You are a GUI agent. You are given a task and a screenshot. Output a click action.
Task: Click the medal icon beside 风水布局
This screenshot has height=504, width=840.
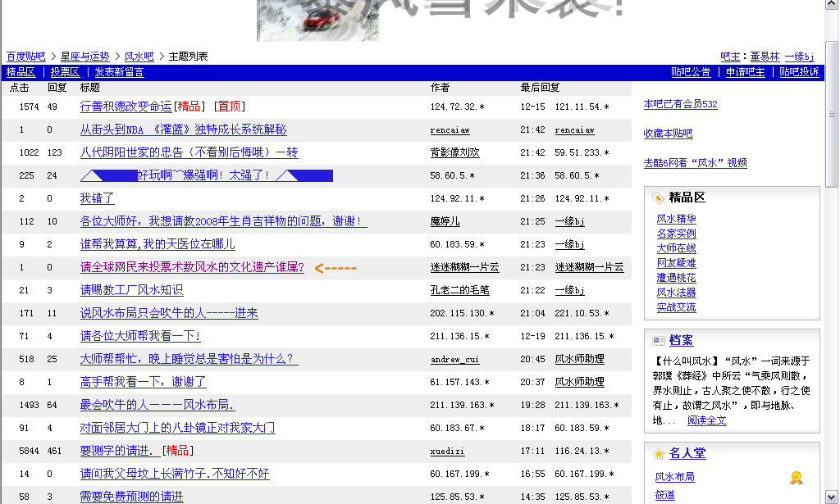795,477
